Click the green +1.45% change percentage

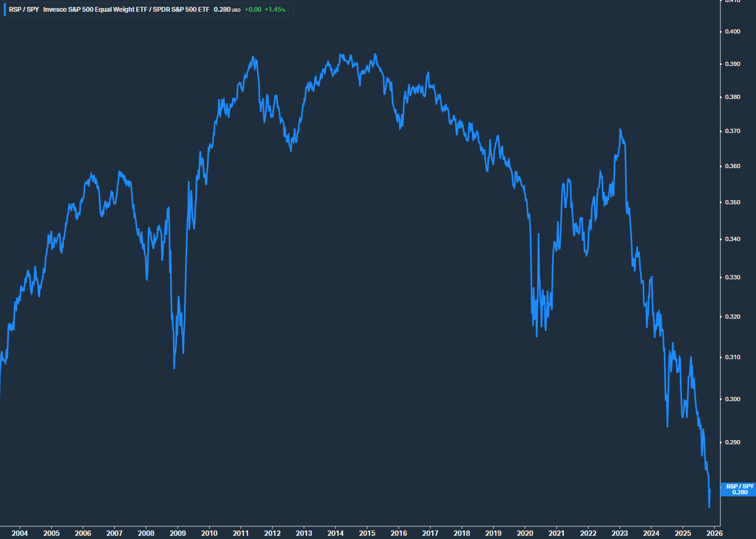click(x=275, y=9)
